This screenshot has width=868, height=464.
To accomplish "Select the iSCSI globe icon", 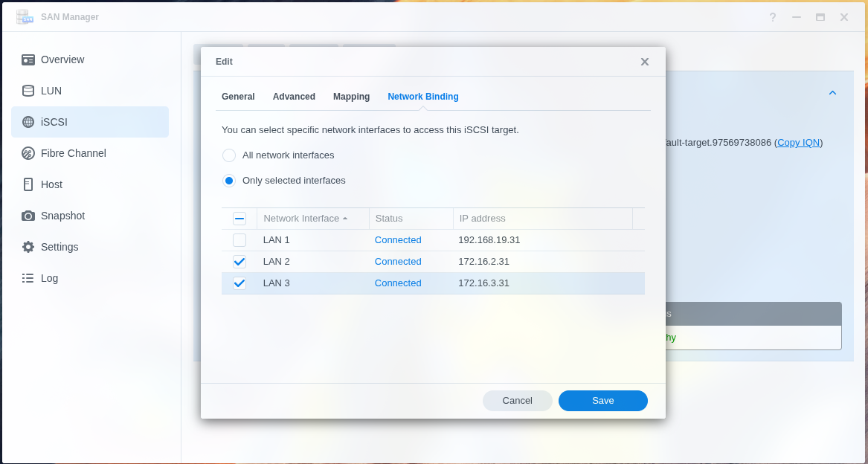I will (x=28, y=122).
